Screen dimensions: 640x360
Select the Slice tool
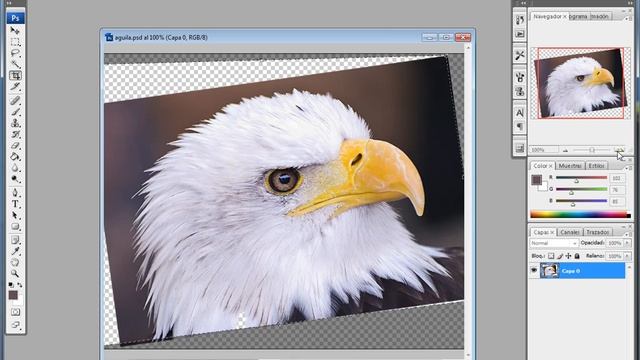16,87
